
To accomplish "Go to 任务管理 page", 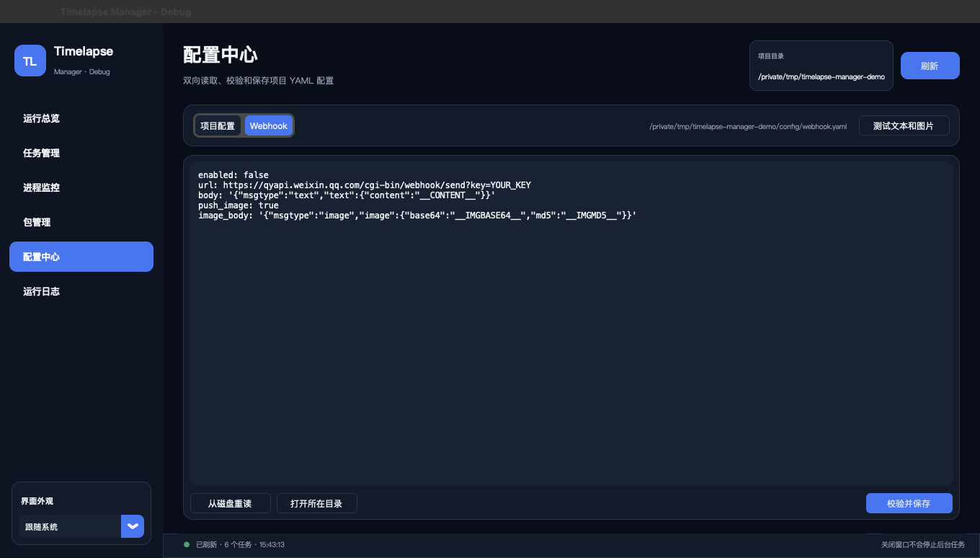I will tap(81, 153).
